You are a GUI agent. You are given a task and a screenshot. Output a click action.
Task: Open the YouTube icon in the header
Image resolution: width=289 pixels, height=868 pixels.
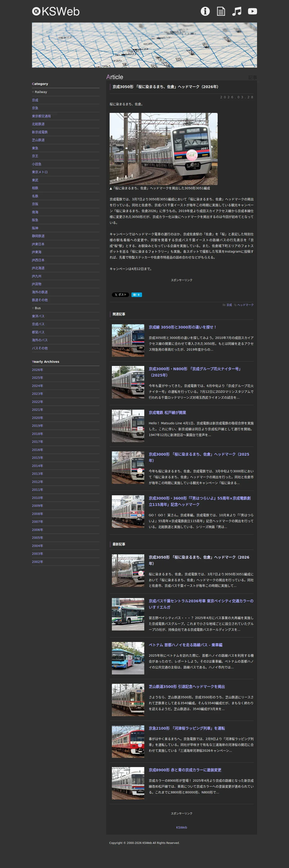click(x=252, y=11)
